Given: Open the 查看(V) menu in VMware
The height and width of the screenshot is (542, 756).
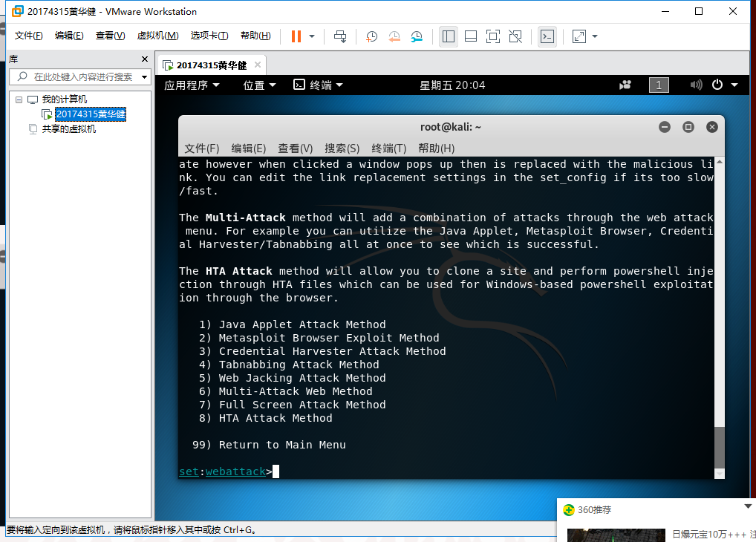Looking at the screenshot, I should pos(110,36).
